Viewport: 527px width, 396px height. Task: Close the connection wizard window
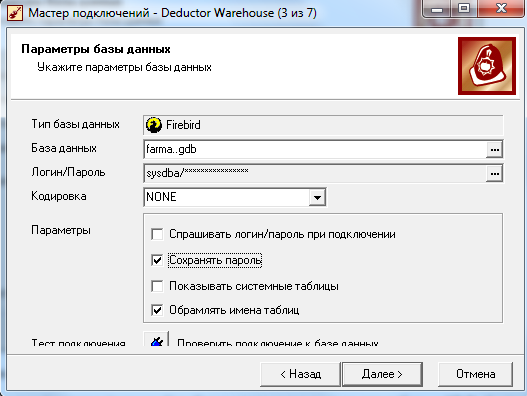[501, 8]
